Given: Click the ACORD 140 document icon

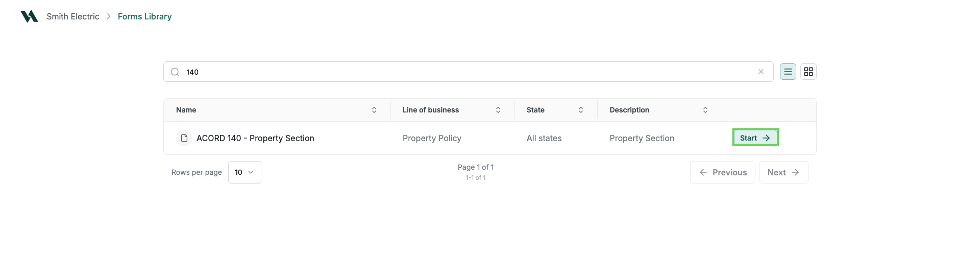Looking at the screenshot, I should click(184, 138).
